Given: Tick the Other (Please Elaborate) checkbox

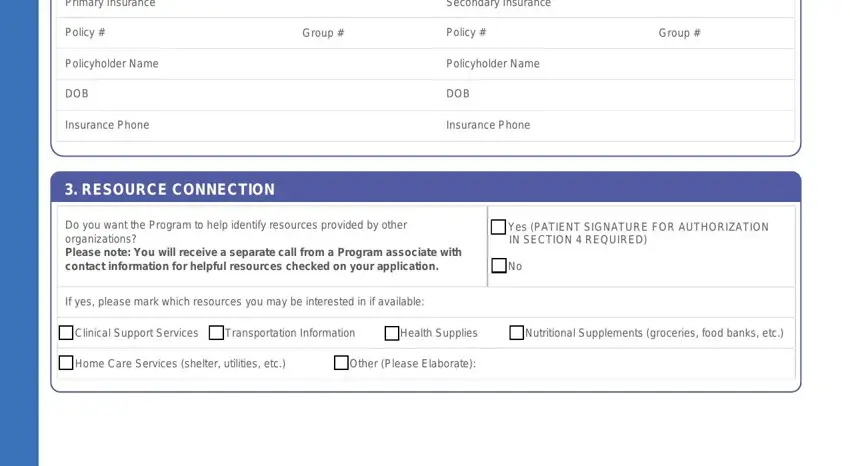Looking at the screenshot, I should 341,363.
